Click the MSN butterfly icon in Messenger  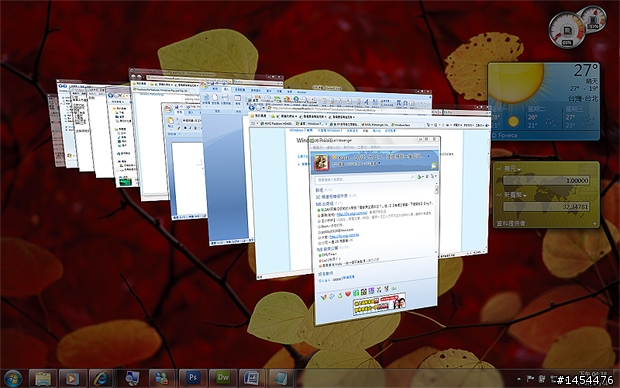pos(323,297)
